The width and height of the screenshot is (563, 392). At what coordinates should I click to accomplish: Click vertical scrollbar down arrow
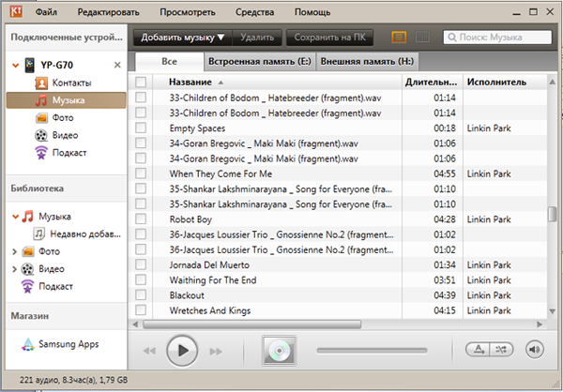tap(553, 311)
